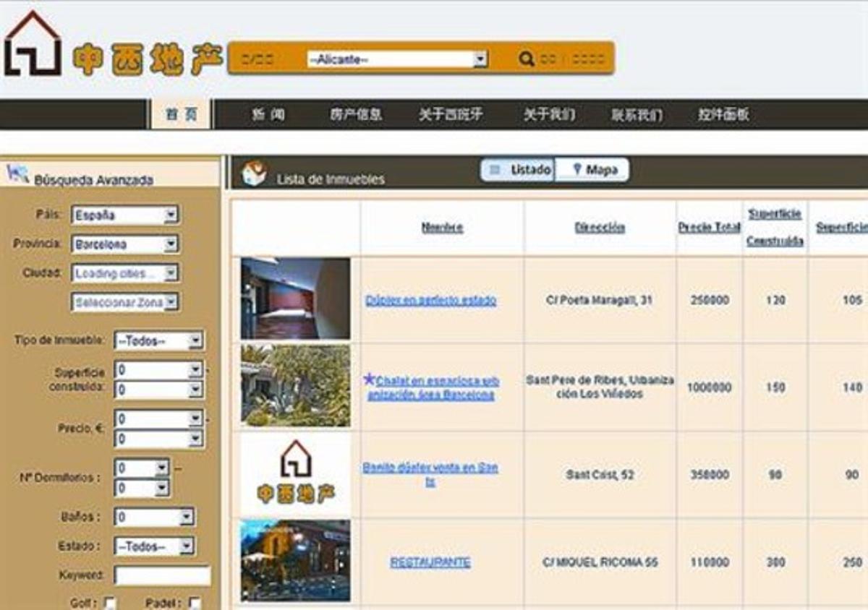Open the Baños dropdown
Image resolution: width=868 pixels, height=610 pixels.
[154, 517]
